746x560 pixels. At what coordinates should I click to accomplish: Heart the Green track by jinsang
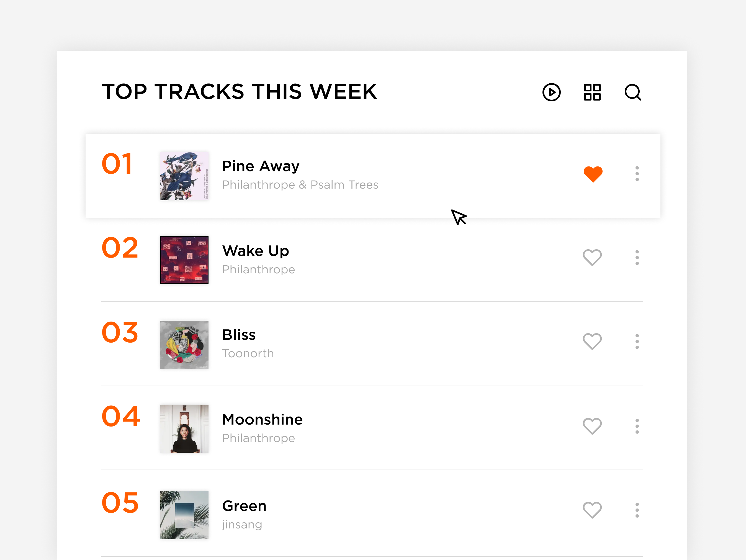592,510
